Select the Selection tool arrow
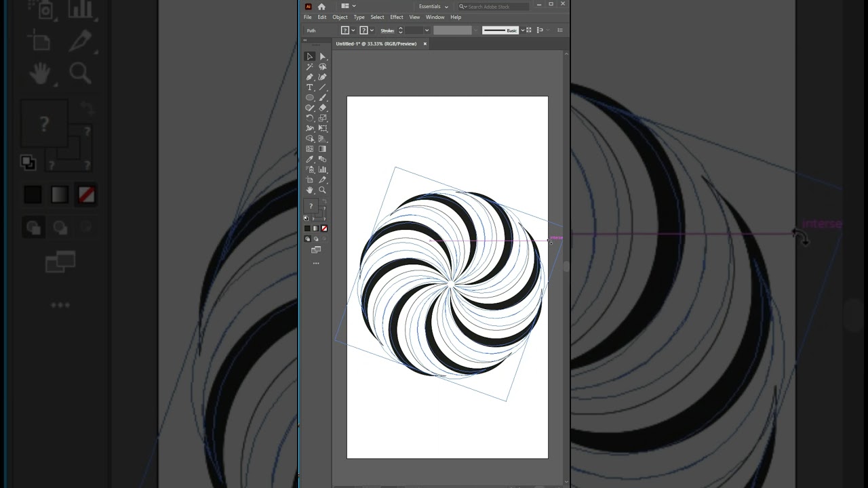This screenshot has width=868, height=488. 310,57
